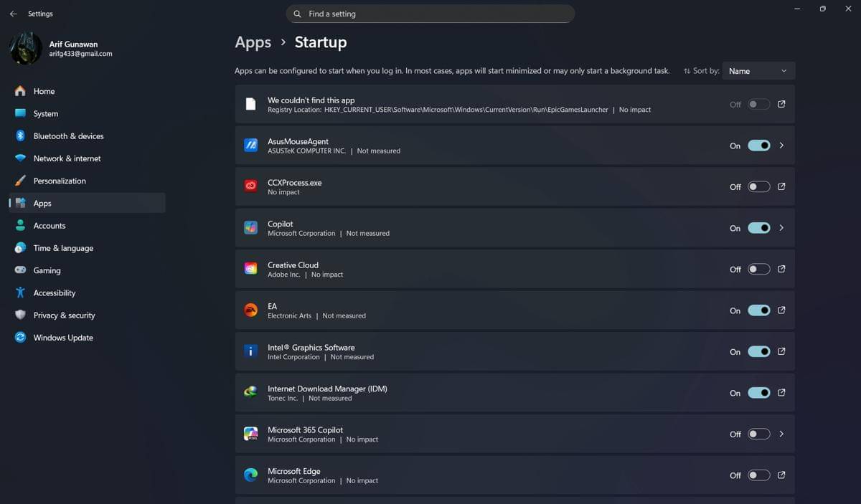This screenshot has width=861, height=504.
Task: Toggle the Internet Download Manager startup switch
Action: pyautogui.click(x=758, y=393)
